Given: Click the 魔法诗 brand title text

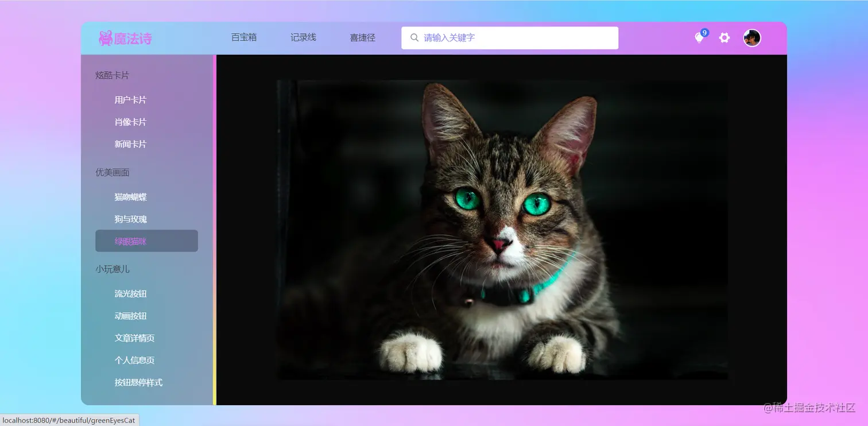Looking at the screenshot, I should click(x=133, y=38).
